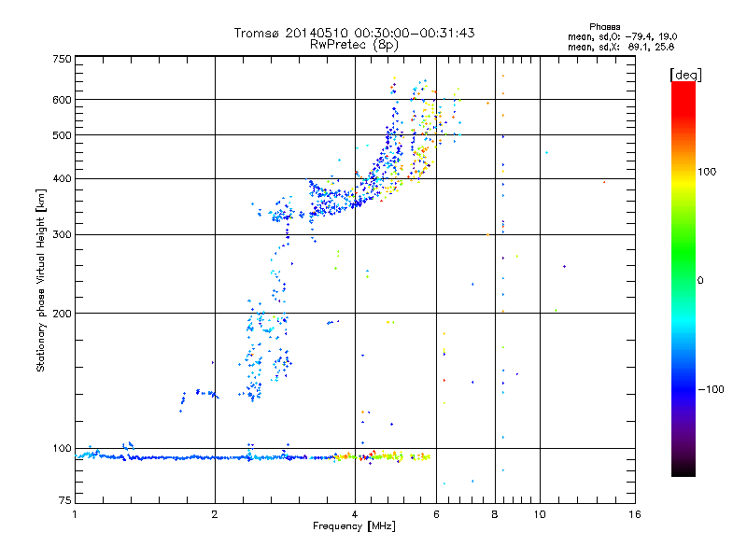Click the Frequency [MHz] axis title

tap(354, 526)
